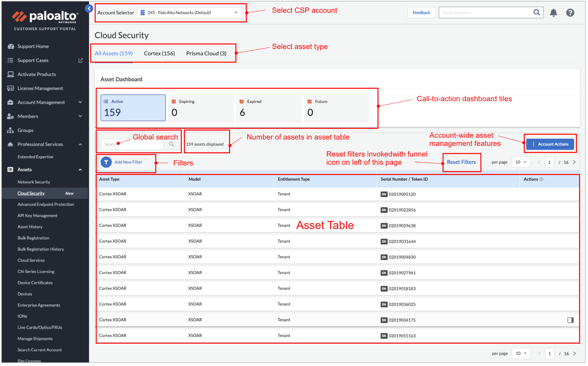Click the magnifier in Find answers box

point(537,12)
